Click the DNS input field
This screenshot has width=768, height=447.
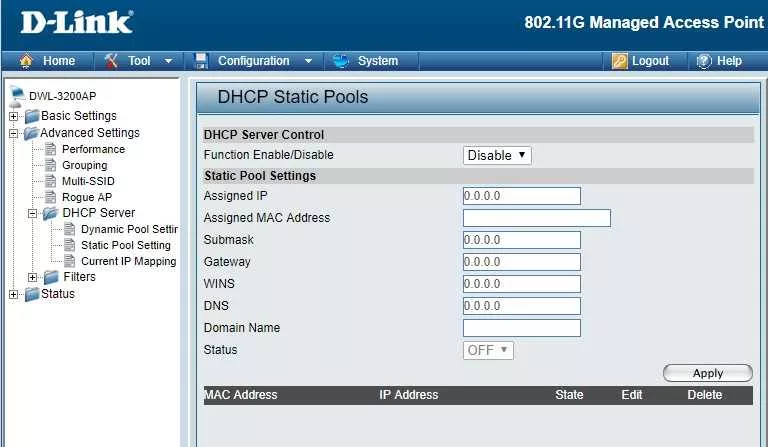[x=522, y=306]
